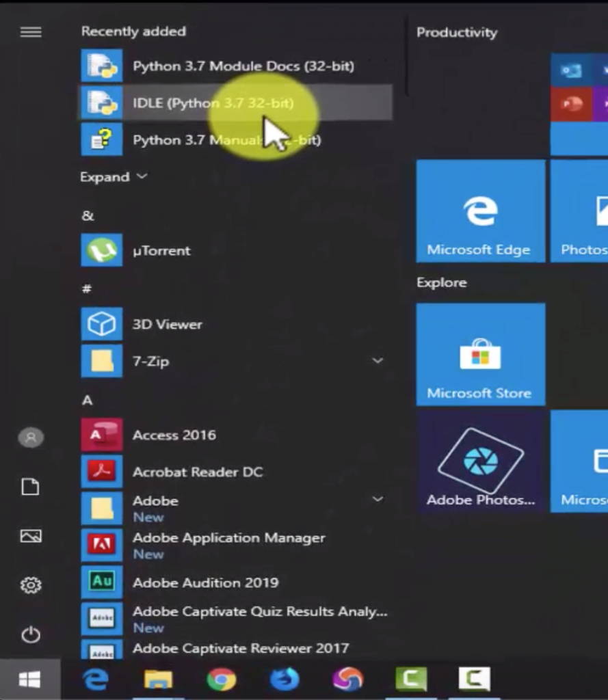This screenshot has height=700, width=608.
Task: Open the colorful swirl taskbar app
Action: coord(347,679)
